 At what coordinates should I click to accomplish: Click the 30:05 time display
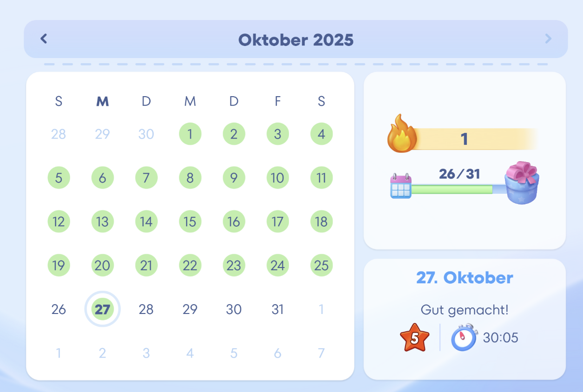coord(500,338)
